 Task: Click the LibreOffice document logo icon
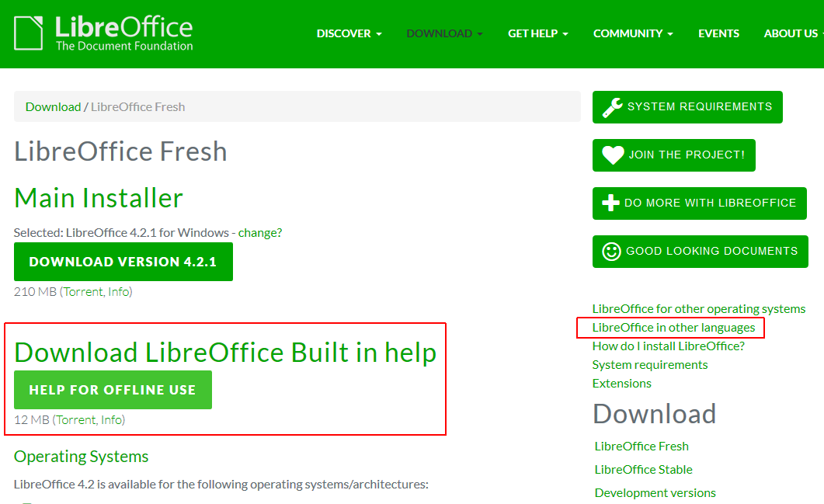[x=29, y=33]
